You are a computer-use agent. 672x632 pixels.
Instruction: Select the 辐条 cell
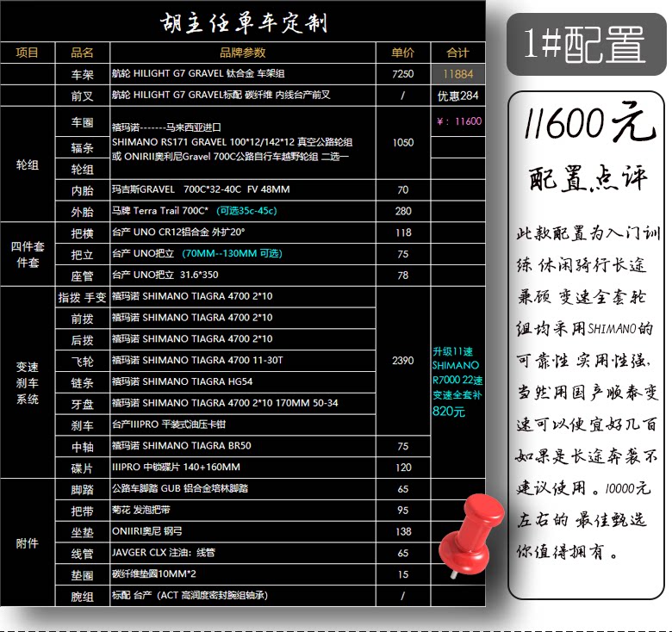(83, 148)
